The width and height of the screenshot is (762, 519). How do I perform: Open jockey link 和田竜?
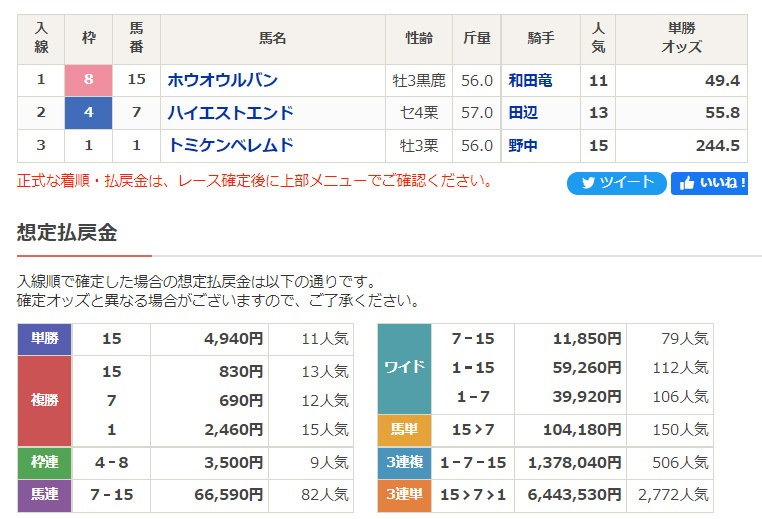pos(530,80)
